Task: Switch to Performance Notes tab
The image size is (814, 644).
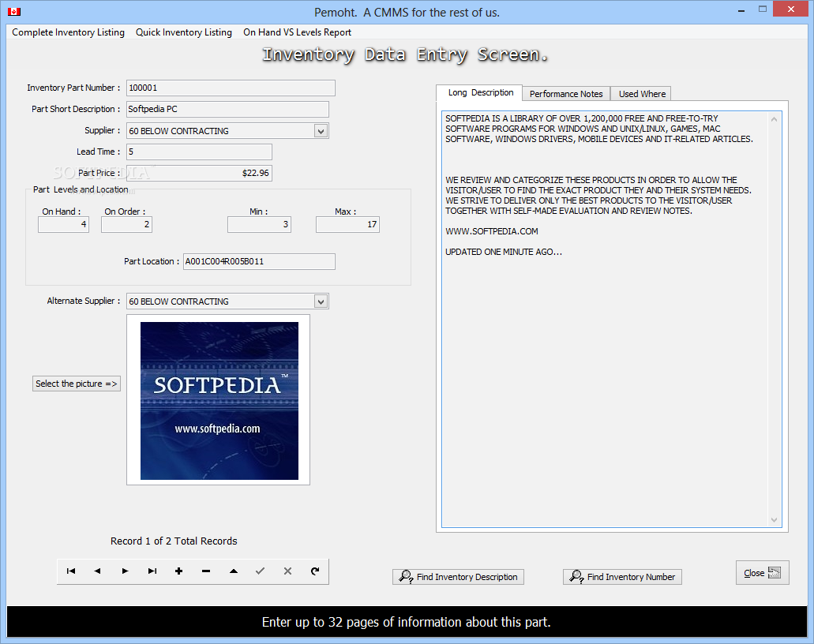Action: click(566, 94)
